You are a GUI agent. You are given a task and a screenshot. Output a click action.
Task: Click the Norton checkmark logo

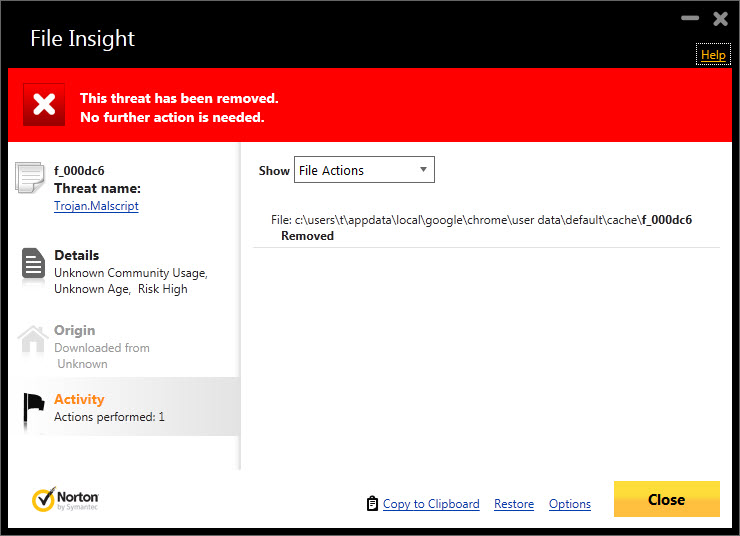point(43,499)
